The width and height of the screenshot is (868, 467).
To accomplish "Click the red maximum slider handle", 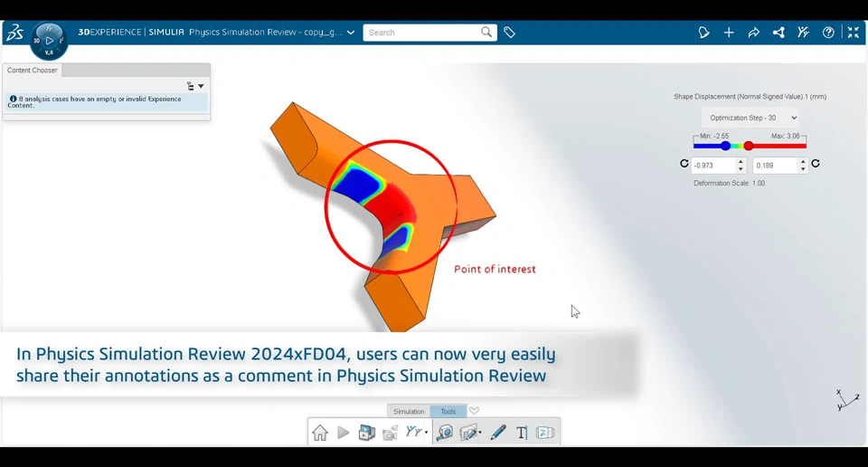I will [749, 146].
